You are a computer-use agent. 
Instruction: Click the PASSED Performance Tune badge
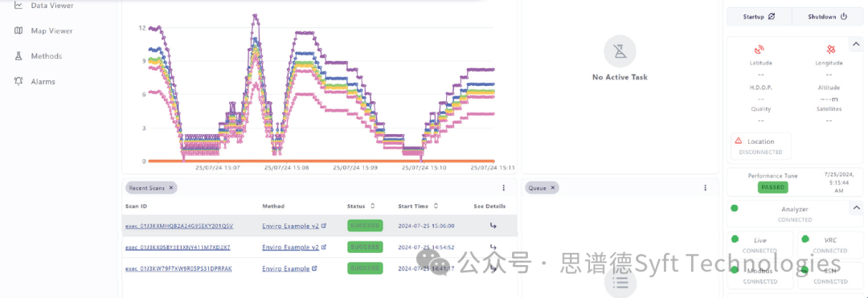[x=773, y=187]
